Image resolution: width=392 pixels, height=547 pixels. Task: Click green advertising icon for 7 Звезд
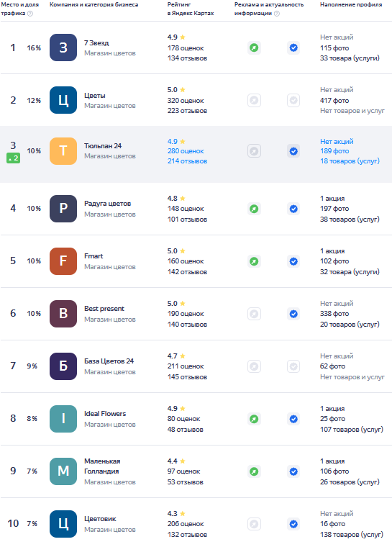pos(254,48)
